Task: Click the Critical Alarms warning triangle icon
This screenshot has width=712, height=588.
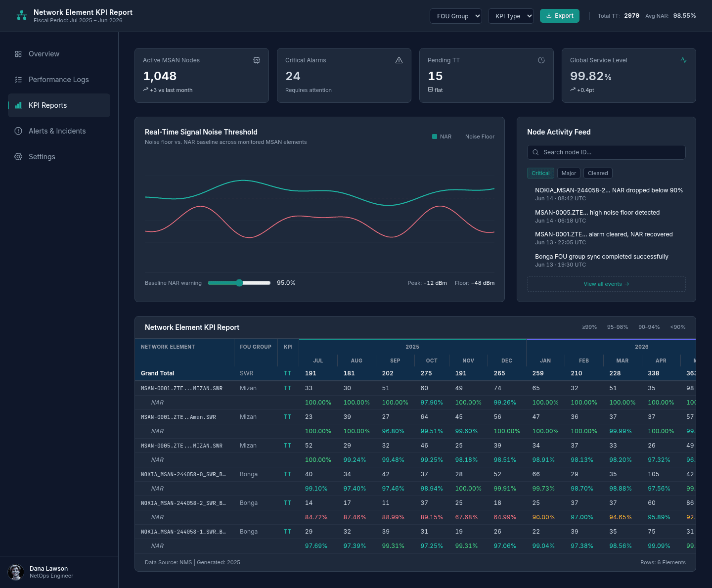Action: click(x=399, y=60)
